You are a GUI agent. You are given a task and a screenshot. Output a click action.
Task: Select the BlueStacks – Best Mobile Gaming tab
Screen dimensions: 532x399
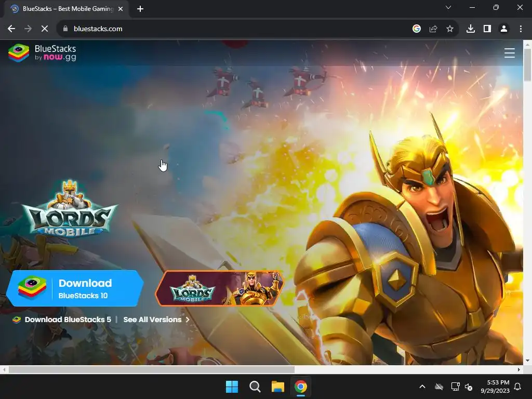tap(67, 9)
